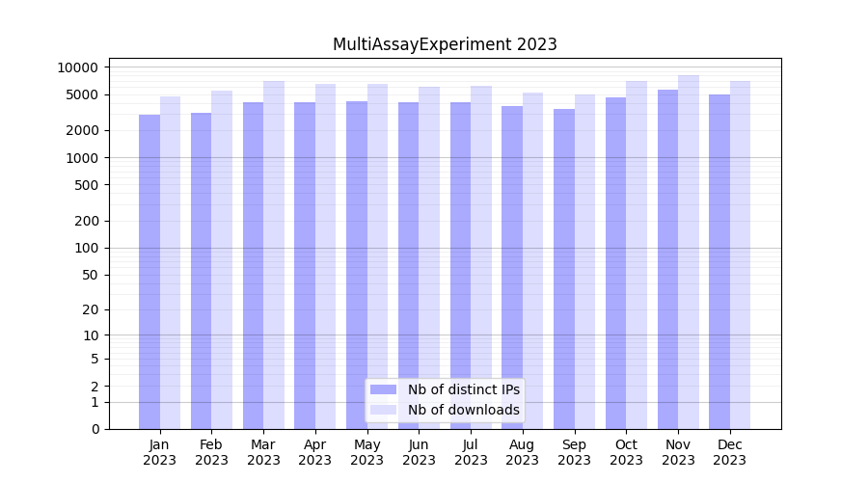Click the Jan 2023 distinct IPs bar
This screenshot has height=482, width=868.
coord(149,272)
